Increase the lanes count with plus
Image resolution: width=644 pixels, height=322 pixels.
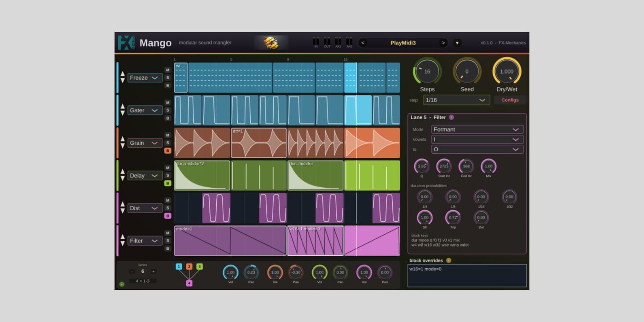pos(153,271)
